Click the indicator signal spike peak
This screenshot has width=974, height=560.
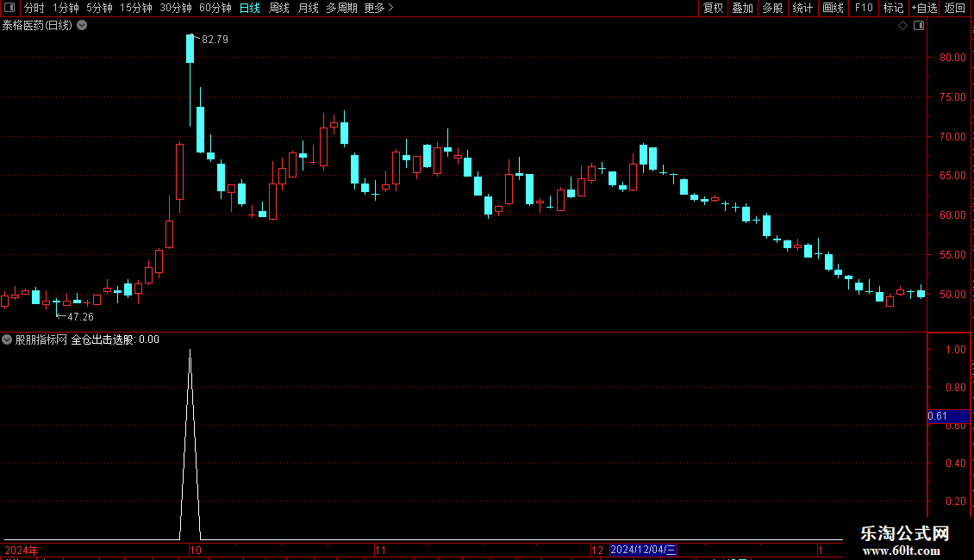(x=190, y=352)
